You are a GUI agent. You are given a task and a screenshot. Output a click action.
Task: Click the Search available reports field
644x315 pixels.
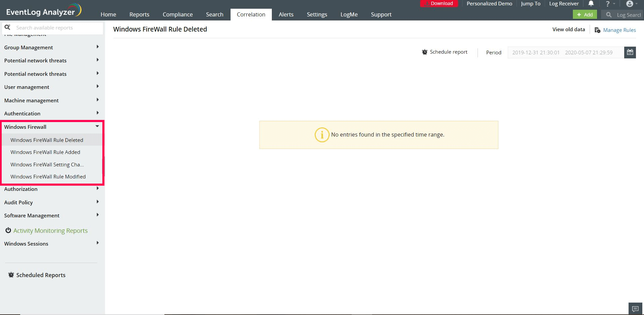click(53, 28)
